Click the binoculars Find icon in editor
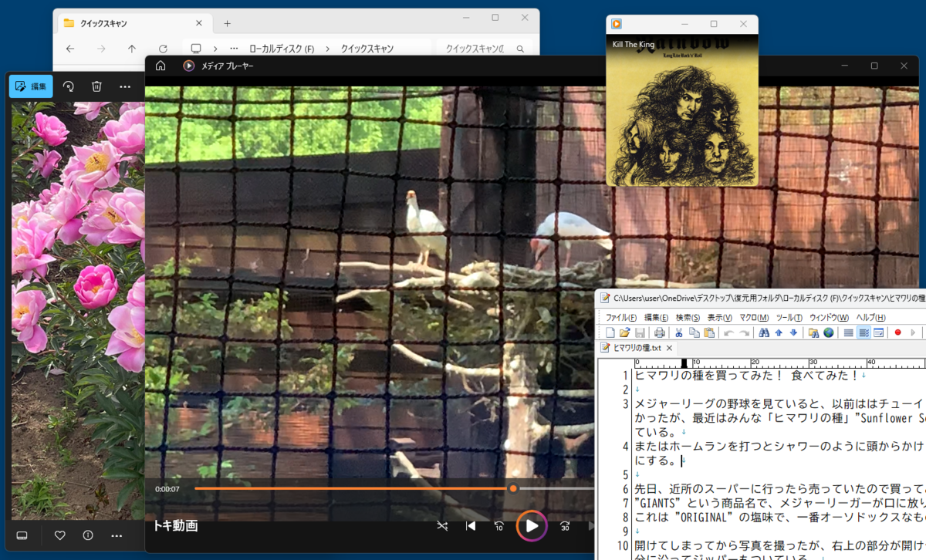 [764, 332]
